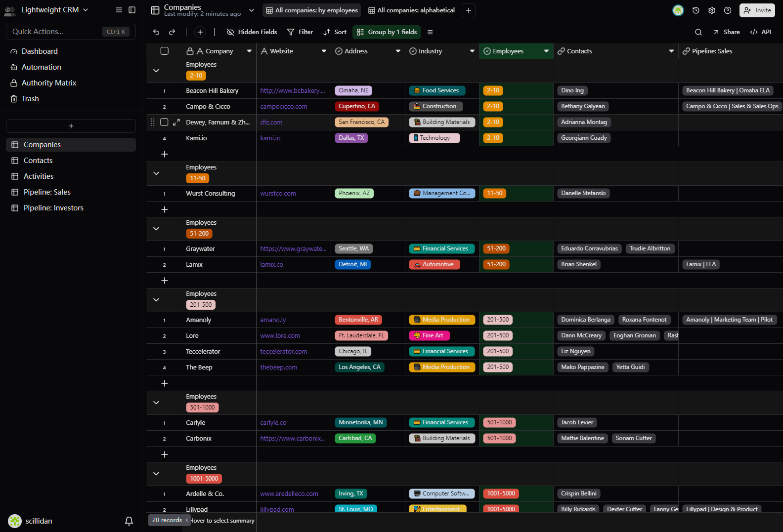Open the Contacts column dropdown arrow
Viewport: 783px width, 532px height.
click(671, 51)
